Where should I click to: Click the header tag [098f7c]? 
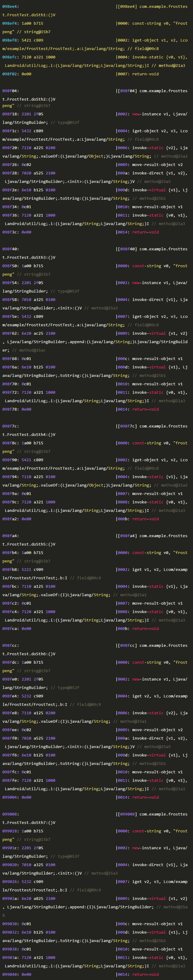(127, 426)
